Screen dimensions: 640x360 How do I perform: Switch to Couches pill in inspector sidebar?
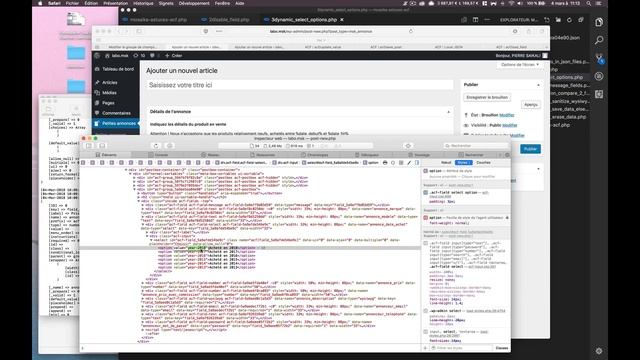tap(483, 162)
